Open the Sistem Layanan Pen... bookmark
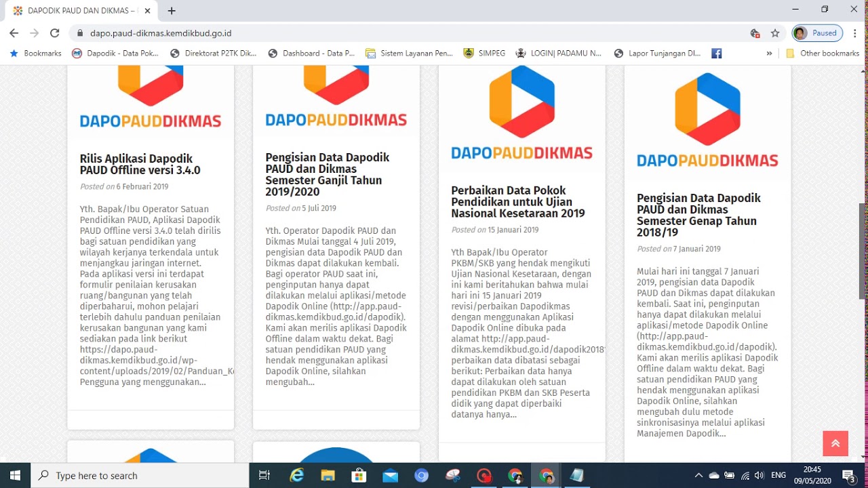 409,53
